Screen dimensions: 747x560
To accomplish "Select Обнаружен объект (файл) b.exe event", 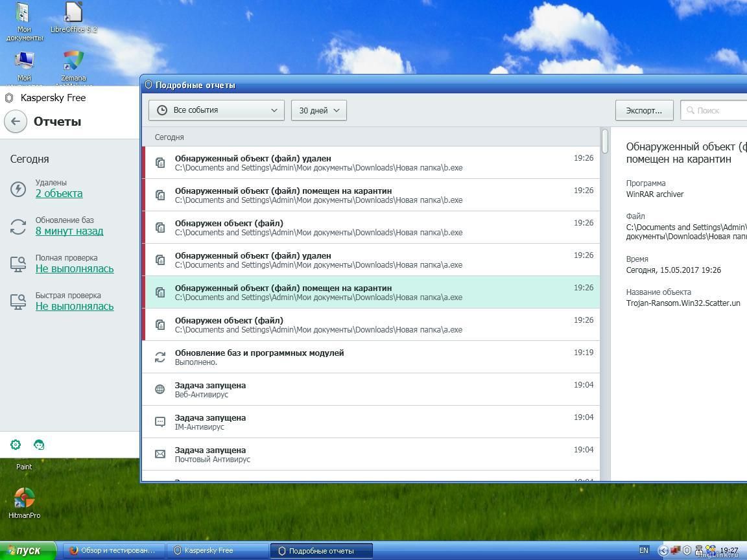I will [371, 227].
